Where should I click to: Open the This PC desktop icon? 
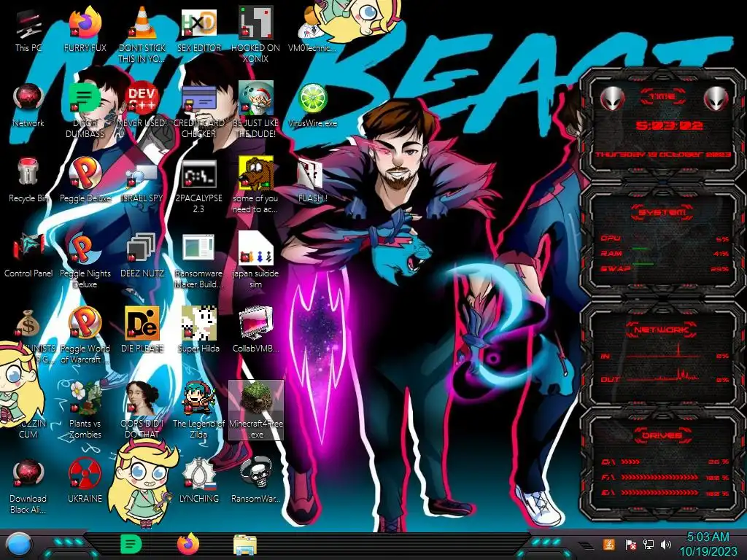coord(28,30)
